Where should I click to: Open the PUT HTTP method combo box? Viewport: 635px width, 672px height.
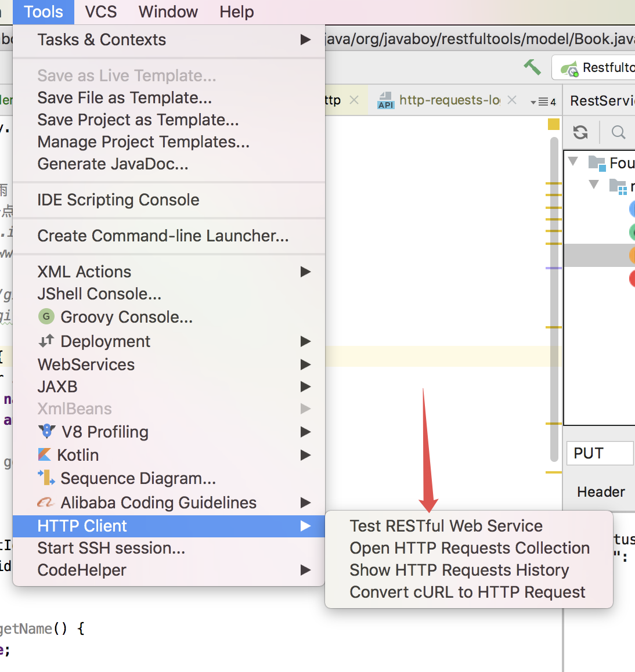click(599, 453)
